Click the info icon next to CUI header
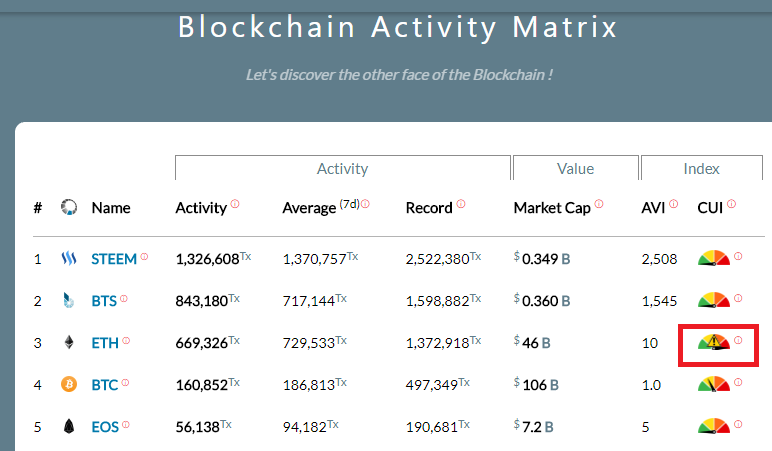This screenshot has width=772, height=451. tap(731, 204)
